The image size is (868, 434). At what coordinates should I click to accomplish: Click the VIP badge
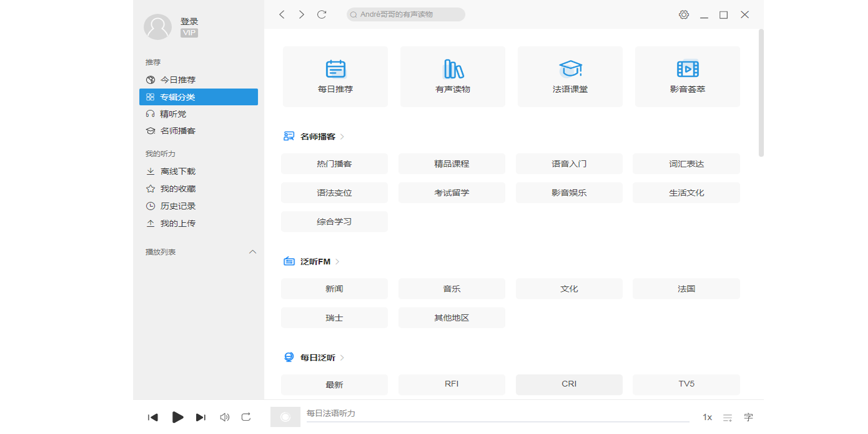189,33
